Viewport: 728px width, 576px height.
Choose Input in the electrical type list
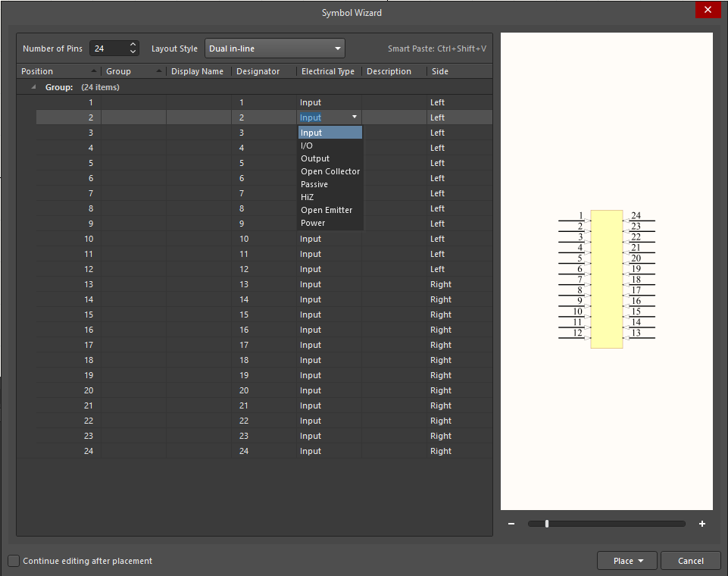tap(330, 133)
